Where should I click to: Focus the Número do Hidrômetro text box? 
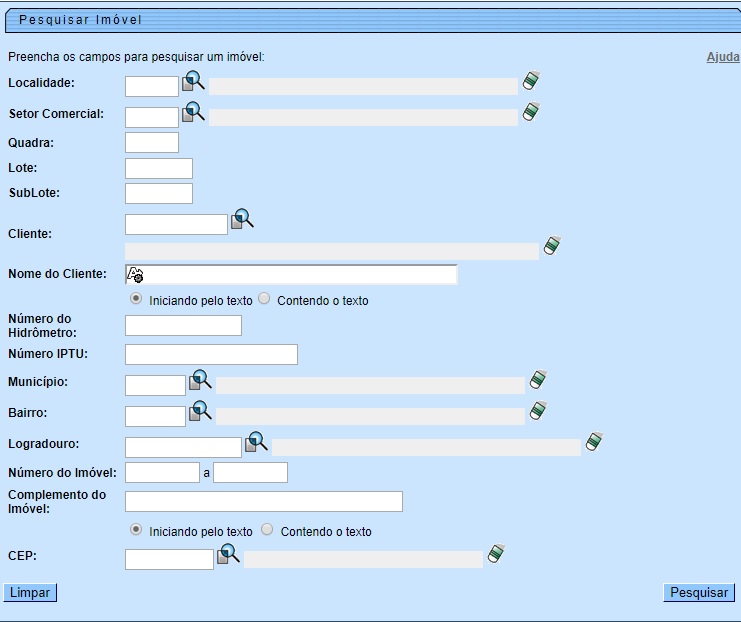point(183,326)
